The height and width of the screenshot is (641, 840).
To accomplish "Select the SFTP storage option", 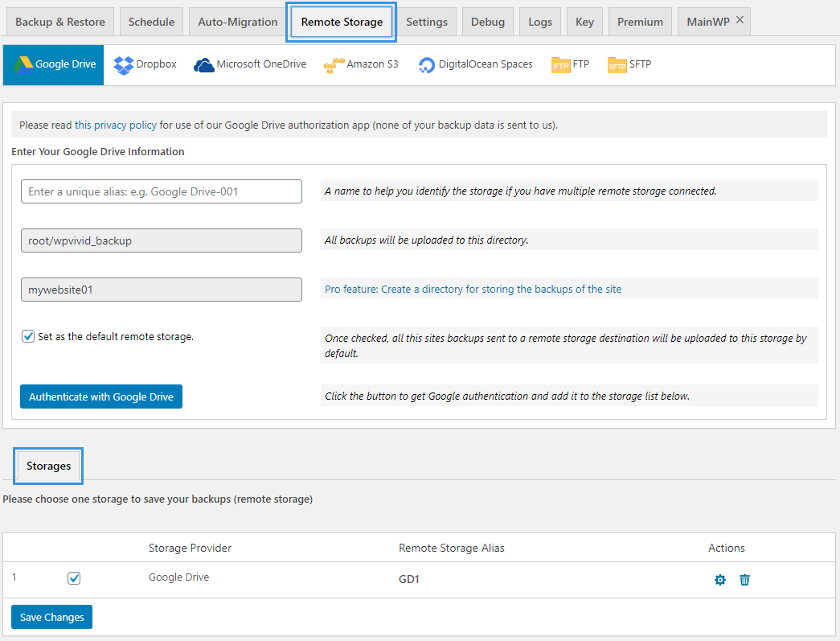I will pos(629,65).
